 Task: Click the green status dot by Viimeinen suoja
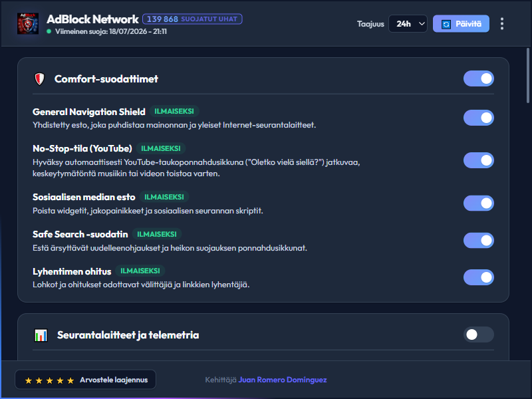point(49,31)
